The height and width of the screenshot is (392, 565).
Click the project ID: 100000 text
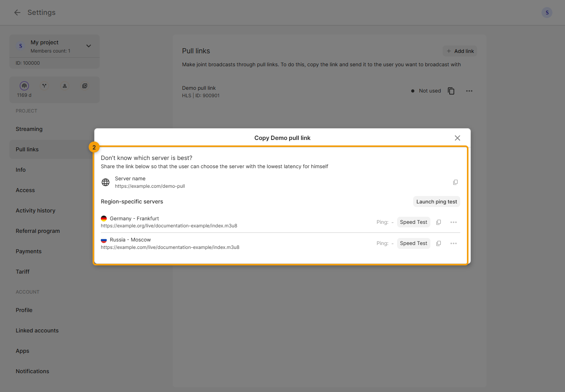(x=28, y=63)
